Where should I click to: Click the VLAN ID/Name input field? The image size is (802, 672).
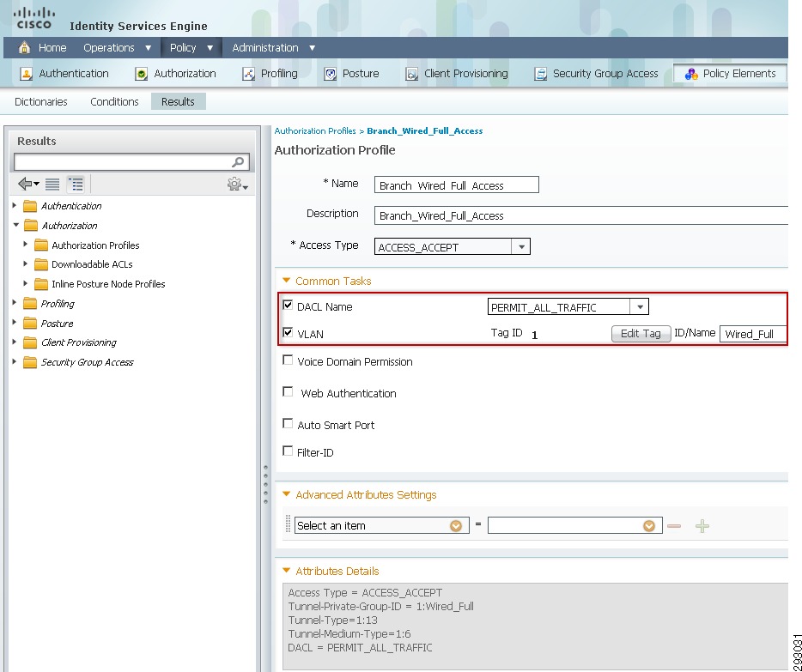click(753, 334)
